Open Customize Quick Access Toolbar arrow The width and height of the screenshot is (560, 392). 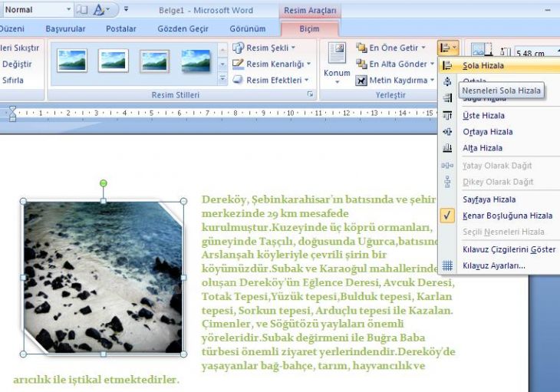(126, 9)
